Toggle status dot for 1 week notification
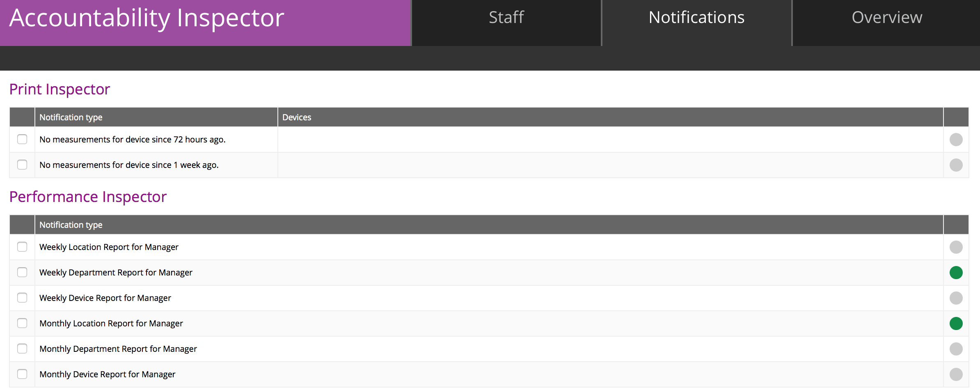This screenshot has width=980, height=390. (x=956, y=165)
